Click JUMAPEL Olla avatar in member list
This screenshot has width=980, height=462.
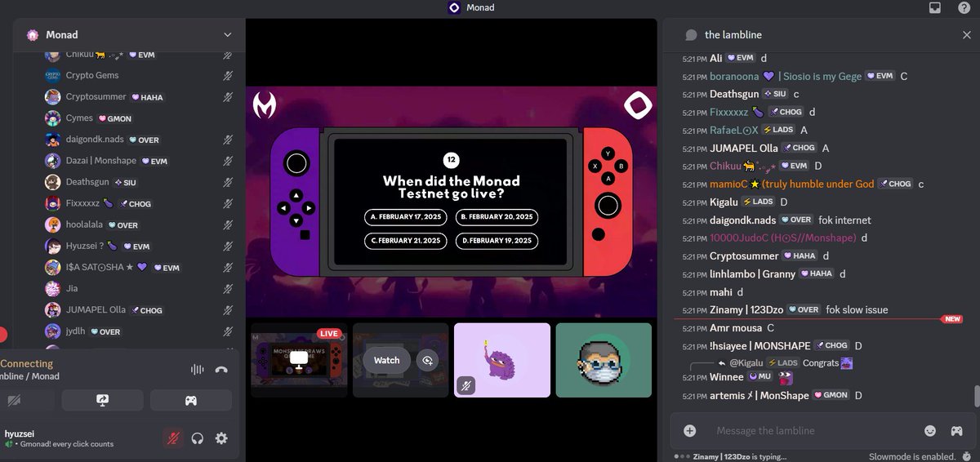(53, 310)
